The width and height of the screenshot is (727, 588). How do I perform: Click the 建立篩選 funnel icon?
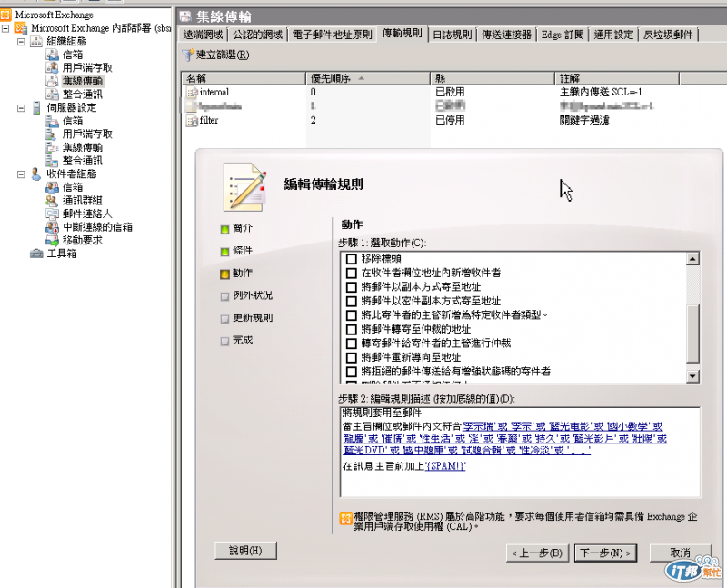(188, 55)
